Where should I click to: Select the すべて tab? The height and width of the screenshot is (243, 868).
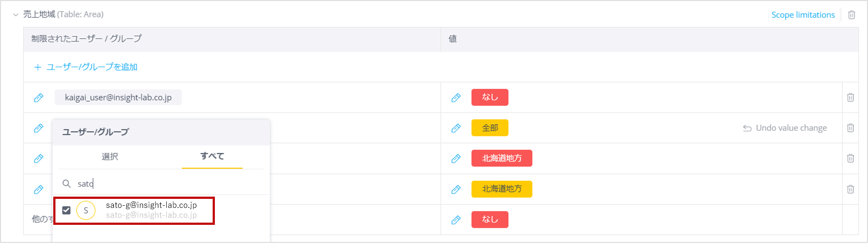[x=212, y=156]
